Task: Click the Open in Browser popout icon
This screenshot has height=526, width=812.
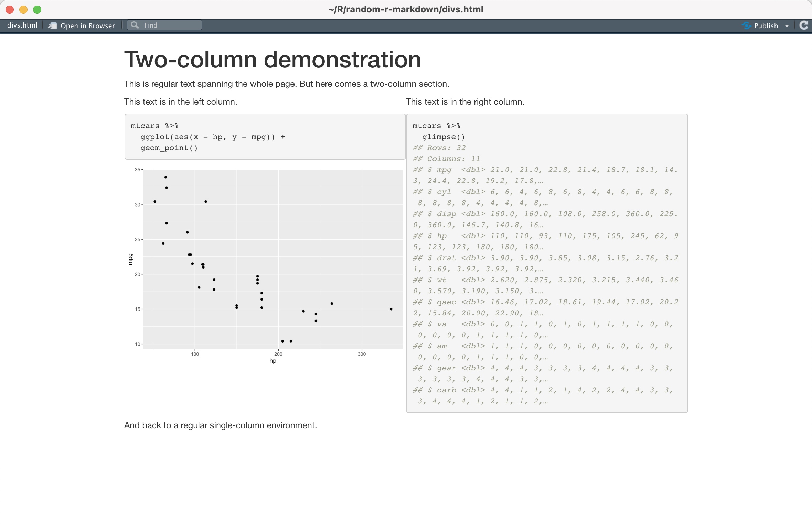Action: coord(53,25)
